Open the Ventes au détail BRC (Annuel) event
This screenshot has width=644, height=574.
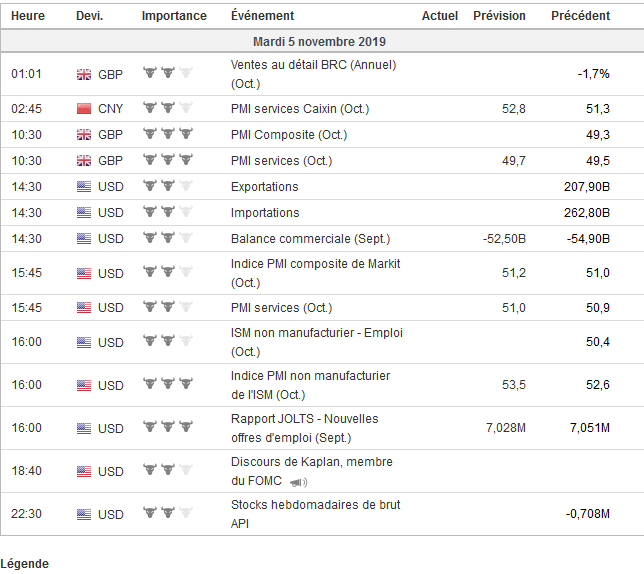click(313, 65)
